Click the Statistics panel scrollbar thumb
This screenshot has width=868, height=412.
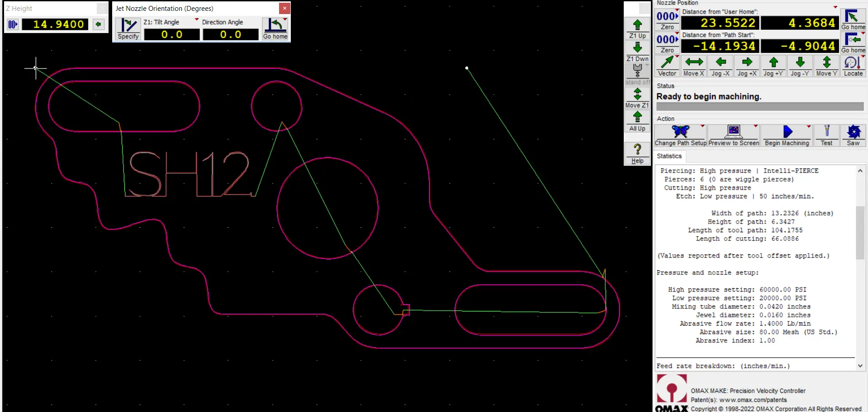click(860, 233)
